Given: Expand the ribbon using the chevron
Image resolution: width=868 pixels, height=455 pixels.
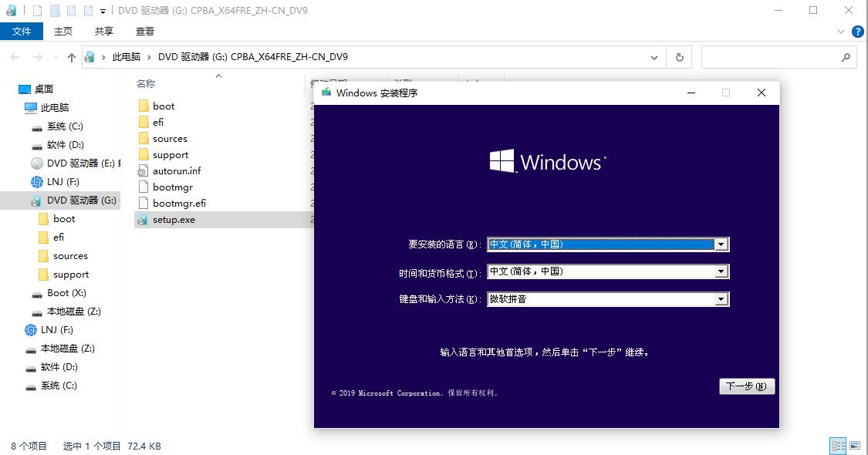Looking at the screenshot, I should coord(841,32).
